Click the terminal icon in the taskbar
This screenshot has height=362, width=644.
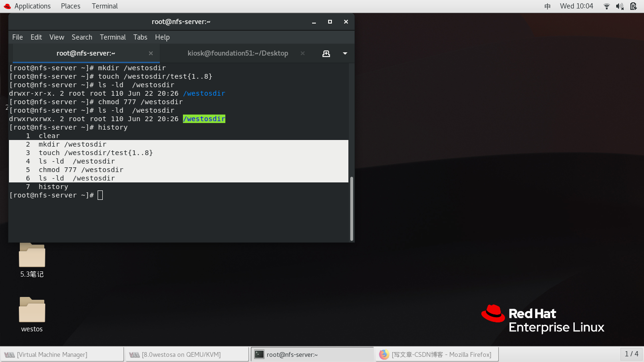pyautogui.click(x=259, y=354)
